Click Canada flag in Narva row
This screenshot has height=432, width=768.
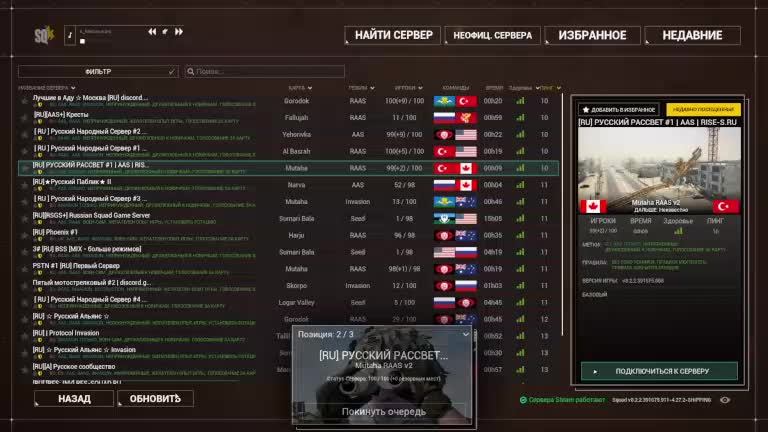(x=466, y=185)
